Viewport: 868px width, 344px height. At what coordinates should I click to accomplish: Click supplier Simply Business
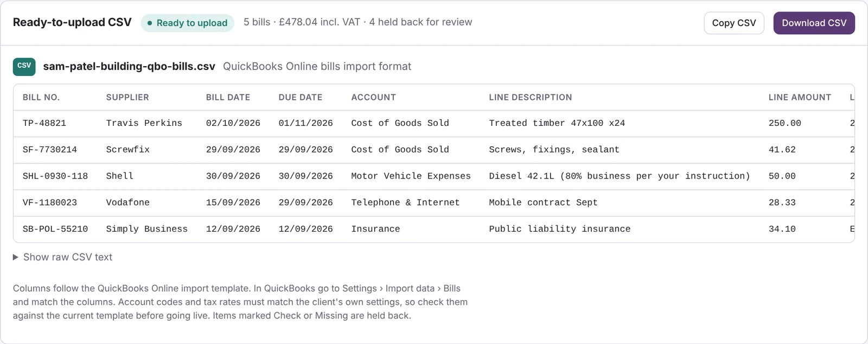pyautogui.click(x=147, y=229)
